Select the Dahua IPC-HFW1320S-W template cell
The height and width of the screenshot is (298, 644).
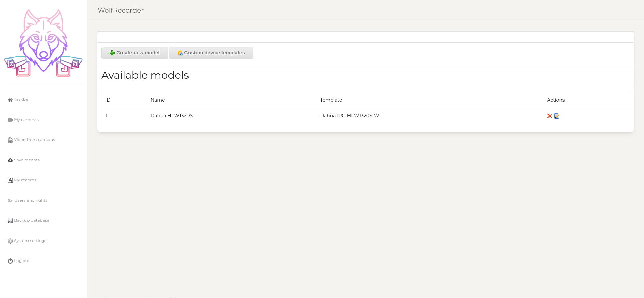coord(350,116)
